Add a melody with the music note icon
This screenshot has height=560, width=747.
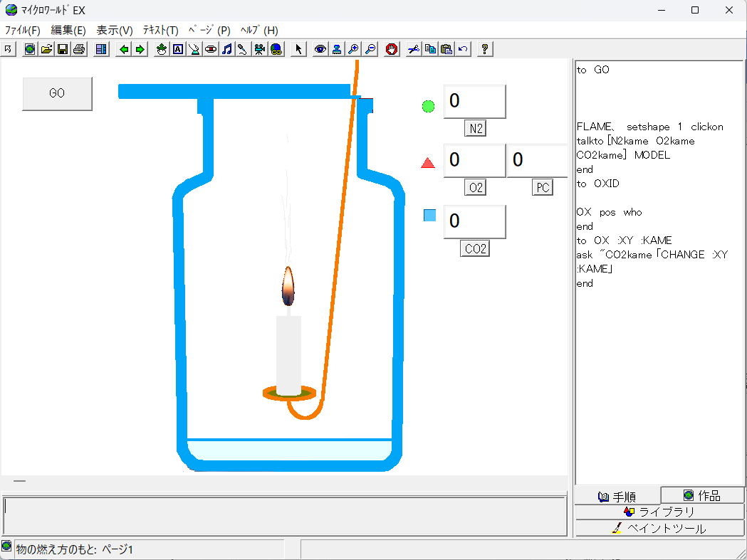[x=226, y=49]
